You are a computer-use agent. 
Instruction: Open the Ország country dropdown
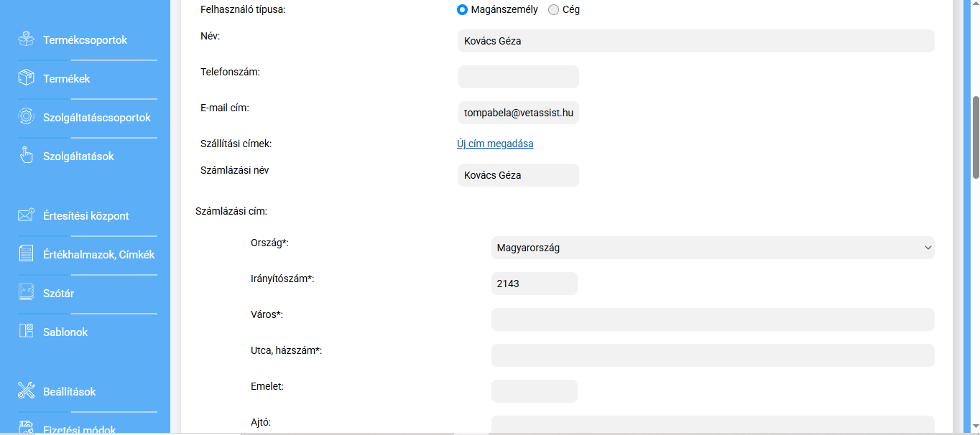tap(713, 248)
